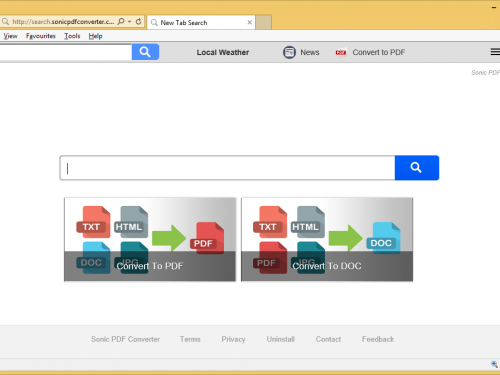The height and width of the screenshot is (375, 500).
Task: Open the Tools menu
Action: coord(72,36)
